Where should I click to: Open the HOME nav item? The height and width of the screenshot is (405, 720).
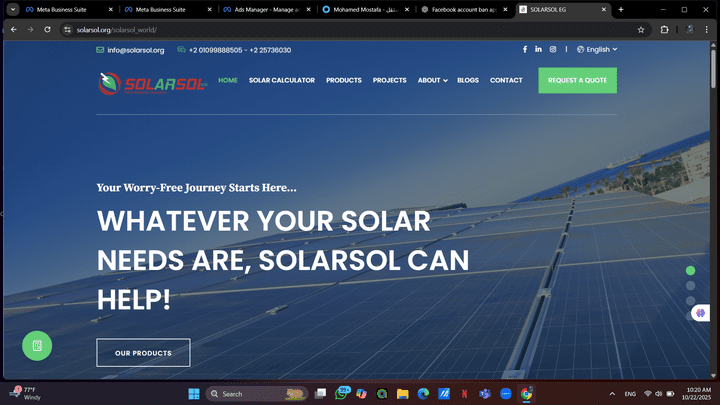coord(228,80)
